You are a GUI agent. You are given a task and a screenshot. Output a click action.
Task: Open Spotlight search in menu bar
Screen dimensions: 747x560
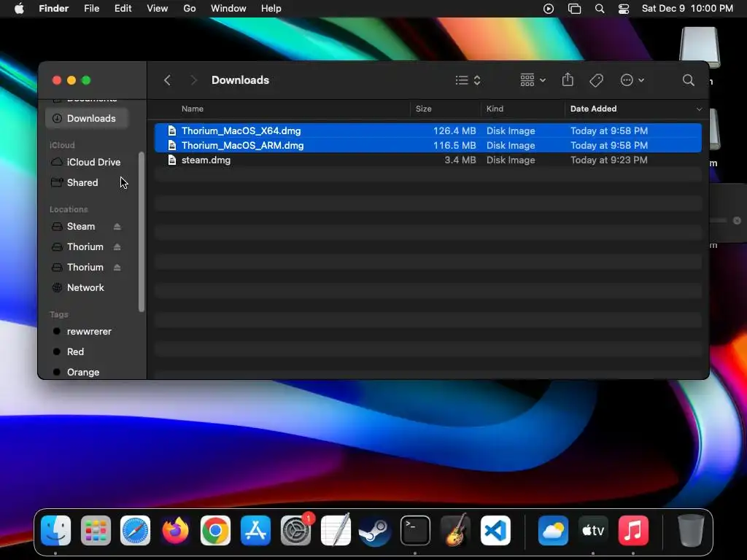point(600,9)
